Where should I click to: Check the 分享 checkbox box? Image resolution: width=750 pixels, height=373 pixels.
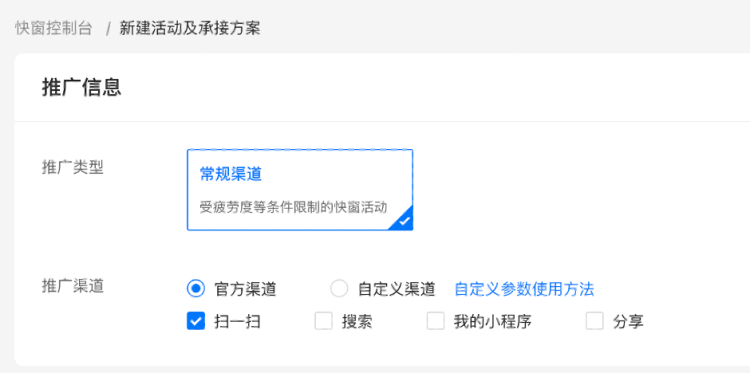(x=595, y=321)
